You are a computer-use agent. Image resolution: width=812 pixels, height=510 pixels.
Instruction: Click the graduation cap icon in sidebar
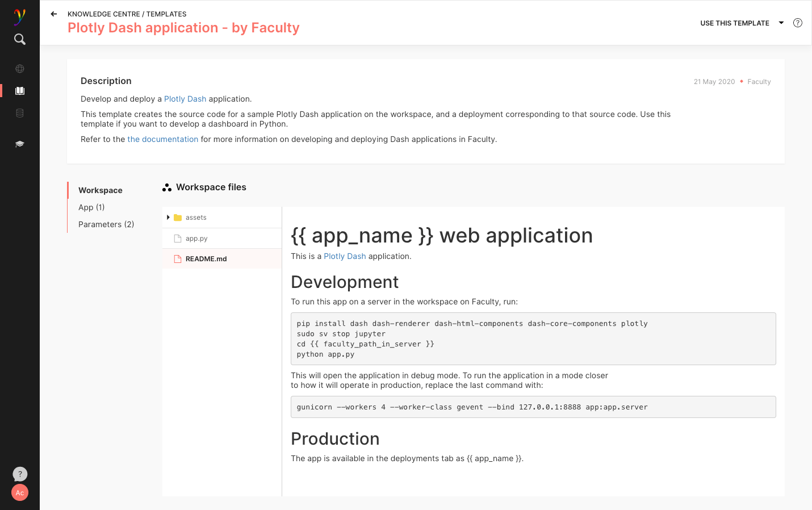(x=20, y=144)
